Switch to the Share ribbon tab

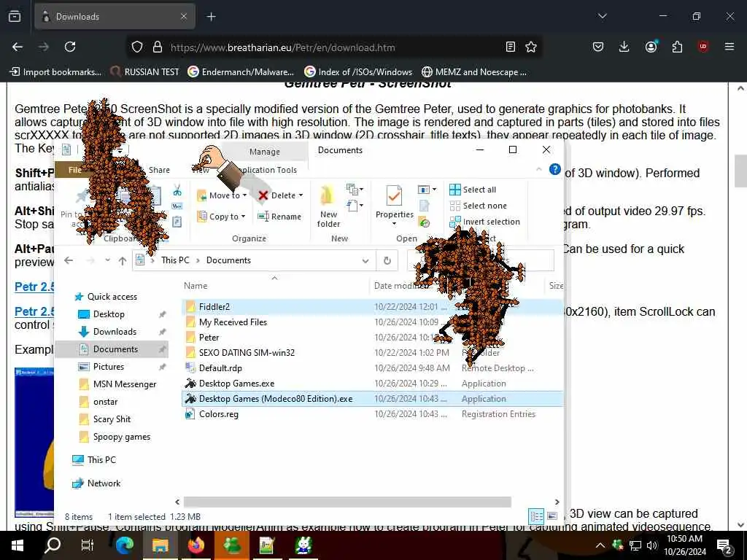pos(159,170)
